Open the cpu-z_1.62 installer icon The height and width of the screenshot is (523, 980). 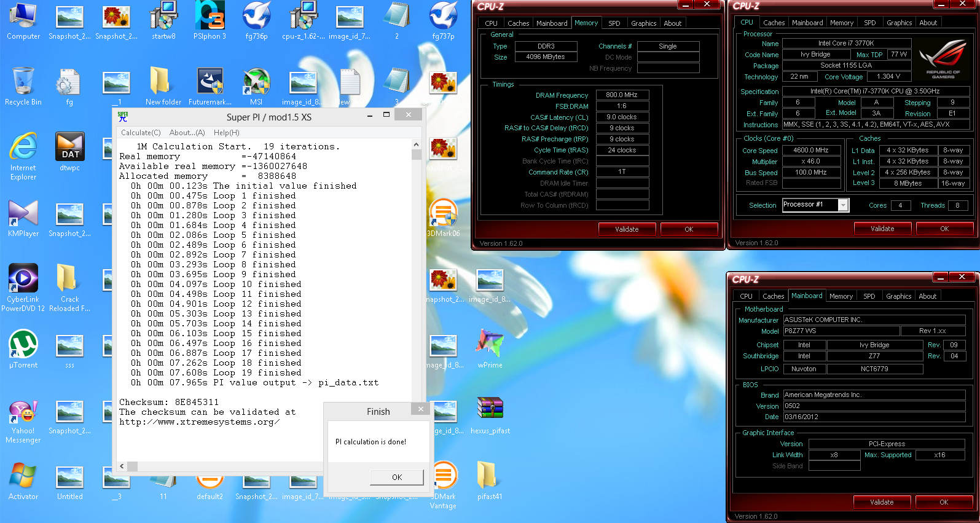pos(304,22)
